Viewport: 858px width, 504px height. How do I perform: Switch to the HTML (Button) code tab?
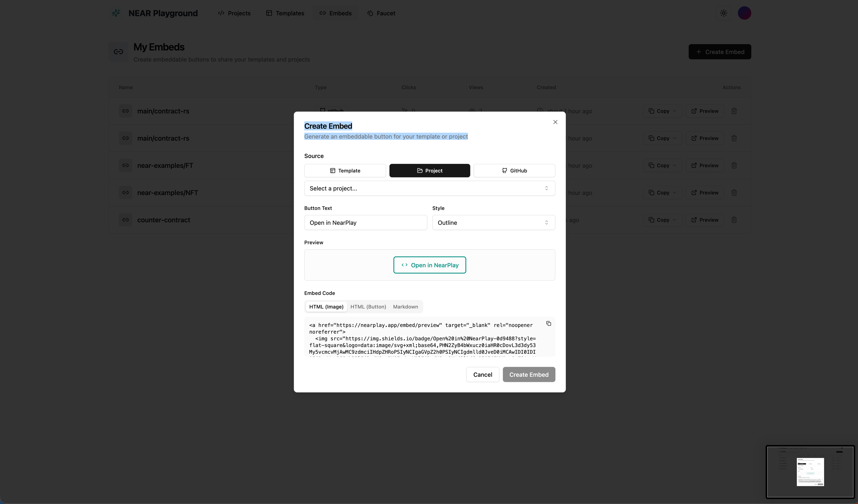click(368, 307)
